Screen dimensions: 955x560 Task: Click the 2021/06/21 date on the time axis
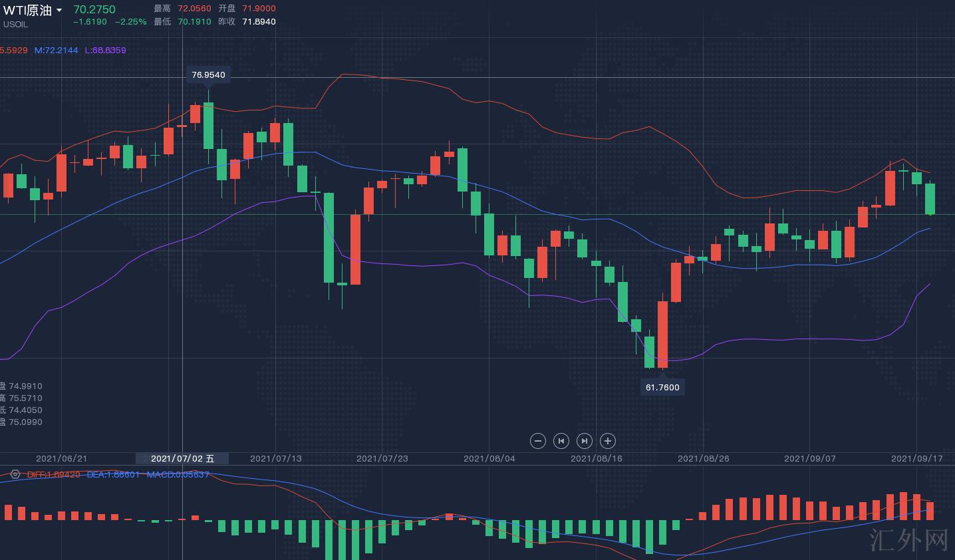click(x=61, y=458)
